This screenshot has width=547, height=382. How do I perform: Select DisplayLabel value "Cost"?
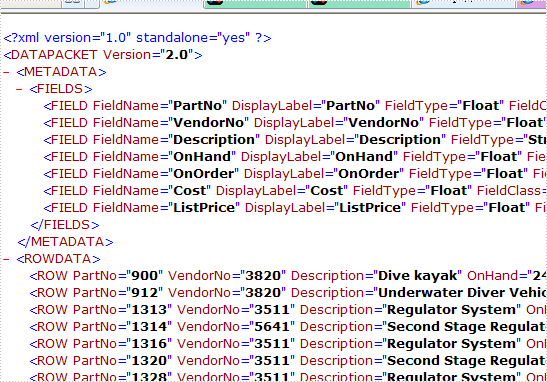pos(327,191)
